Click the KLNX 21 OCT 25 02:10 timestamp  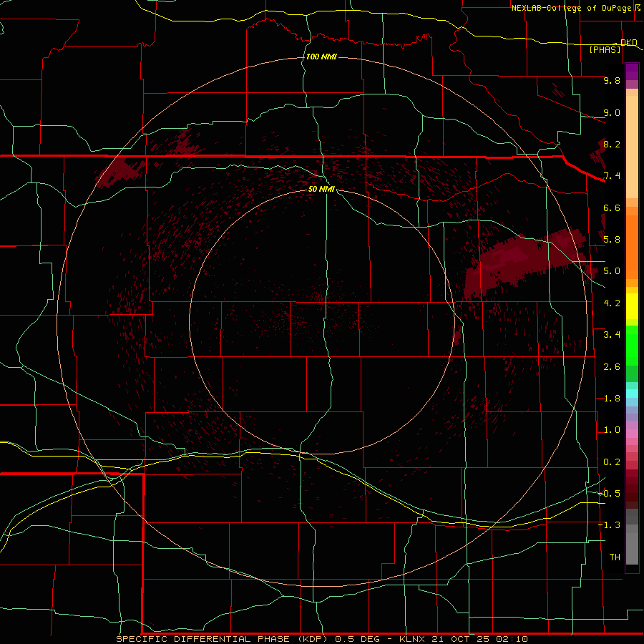[463, 639]
